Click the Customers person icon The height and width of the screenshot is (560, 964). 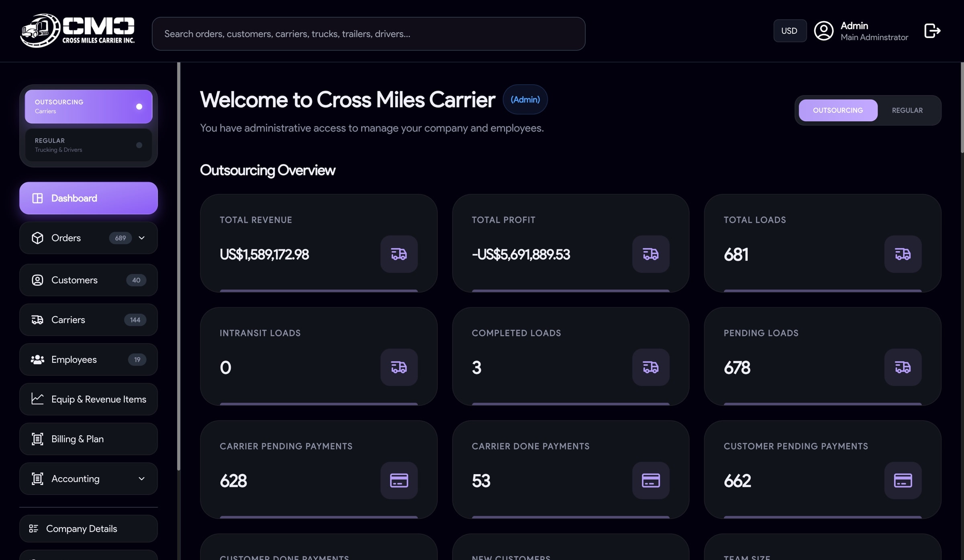(x=37, y=280)
